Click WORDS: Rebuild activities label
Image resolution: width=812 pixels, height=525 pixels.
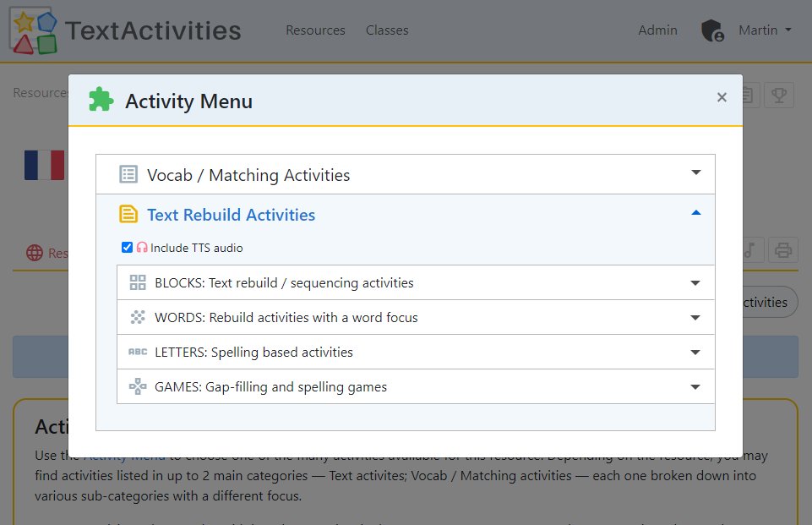(x=286, y=318)
